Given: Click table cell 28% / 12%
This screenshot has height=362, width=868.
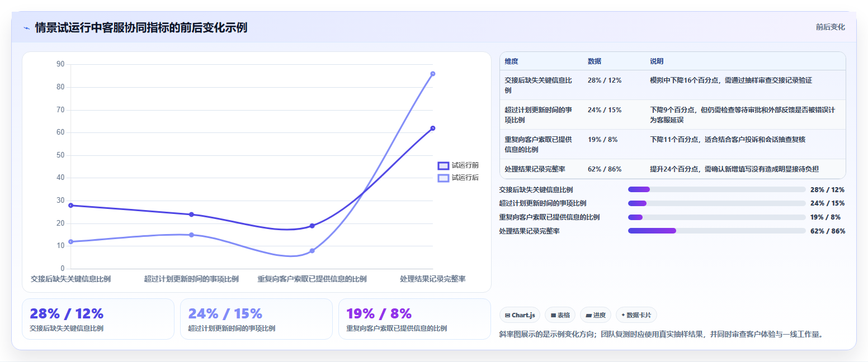Looking at the screenshot, I should pos(614,85).
